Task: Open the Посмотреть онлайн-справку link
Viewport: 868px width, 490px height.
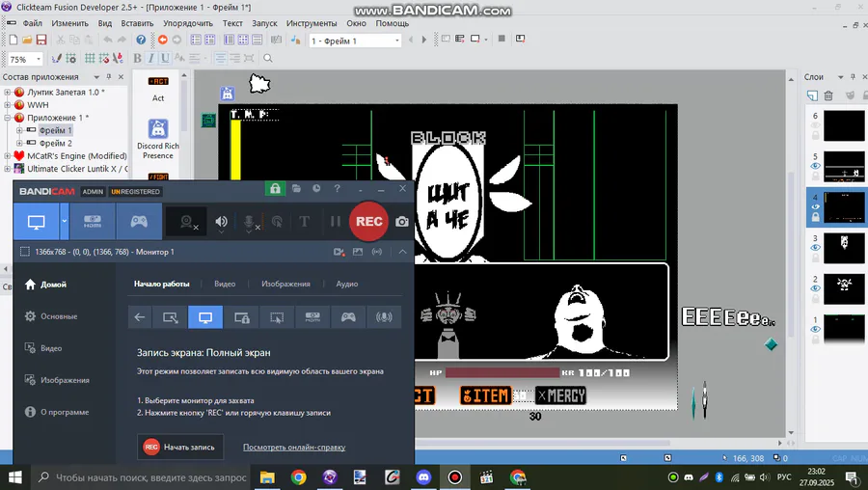Action: (294, 447)
